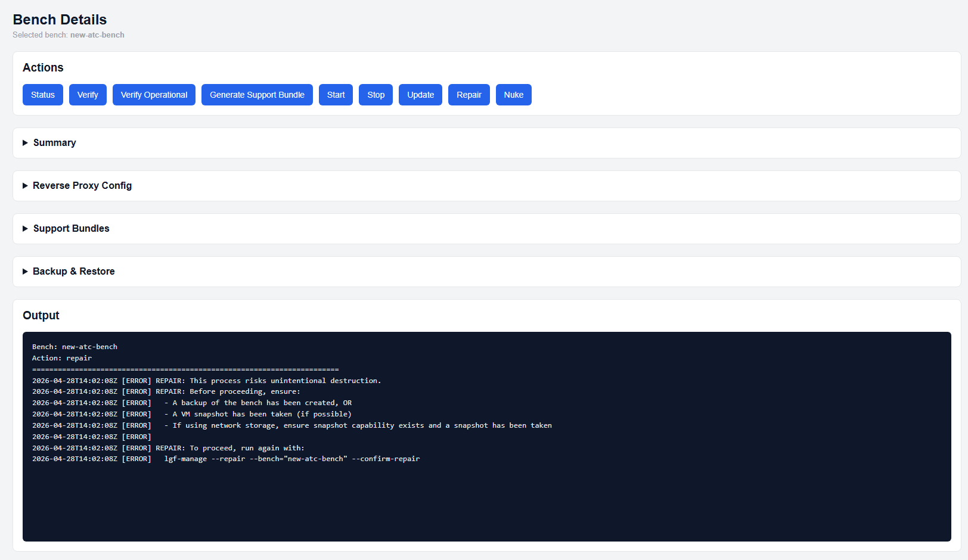Image resolution: width=968 pixels, height=560 pixels.
Task: Generate a Support Bundle
Action: [257, 95]
